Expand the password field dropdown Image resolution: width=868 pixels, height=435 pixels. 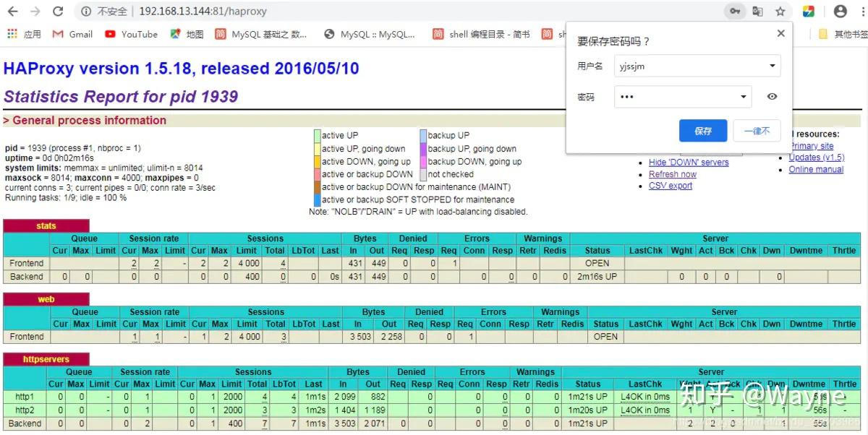click(742, 96)
